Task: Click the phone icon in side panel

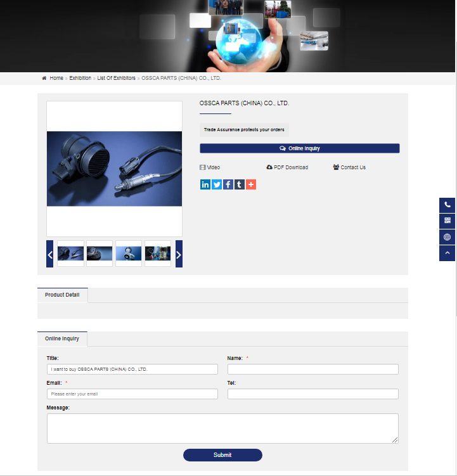Action: (447, 205)
